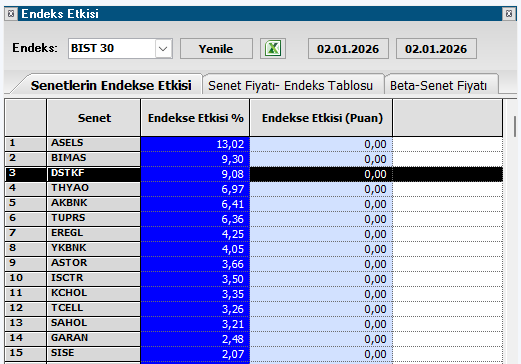
Task: Click the 2,48 percentage cell
Action: [x=195, y=339]
